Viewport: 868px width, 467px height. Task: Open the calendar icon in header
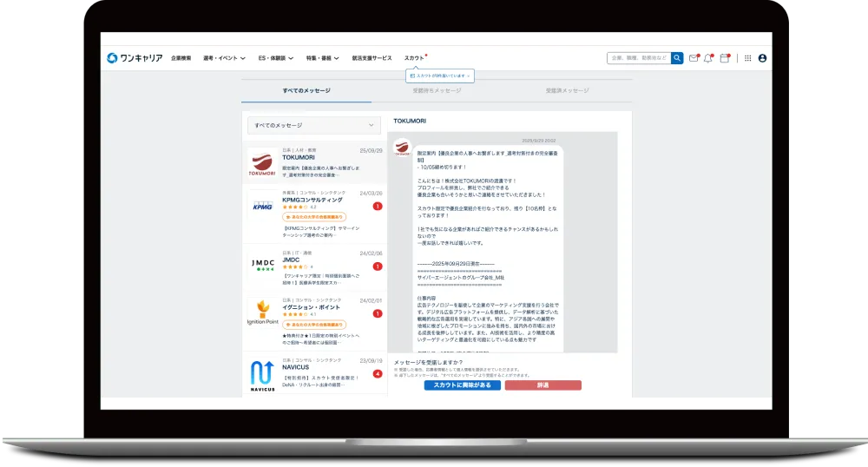(725, 58)
